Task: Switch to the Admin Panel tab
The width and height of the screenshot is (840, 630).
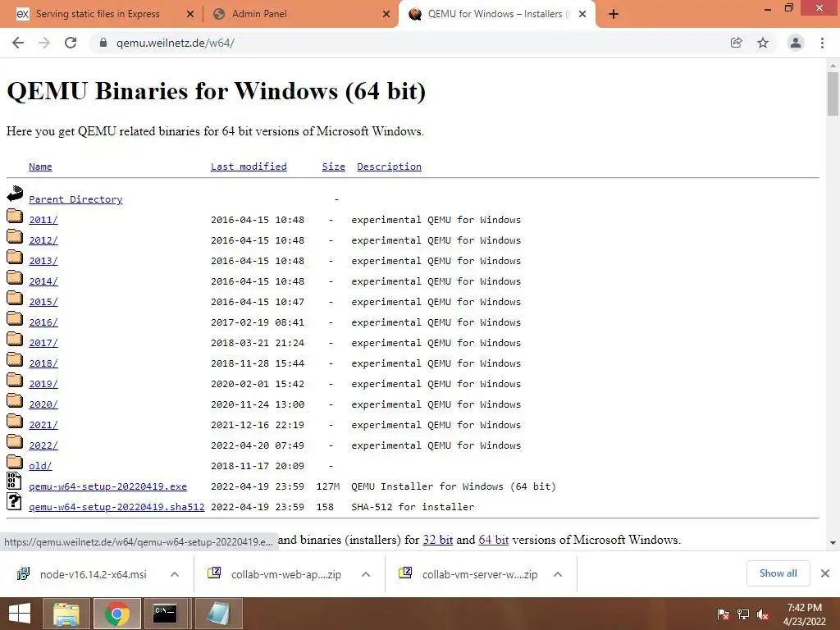Action: [x=259, y=15]
